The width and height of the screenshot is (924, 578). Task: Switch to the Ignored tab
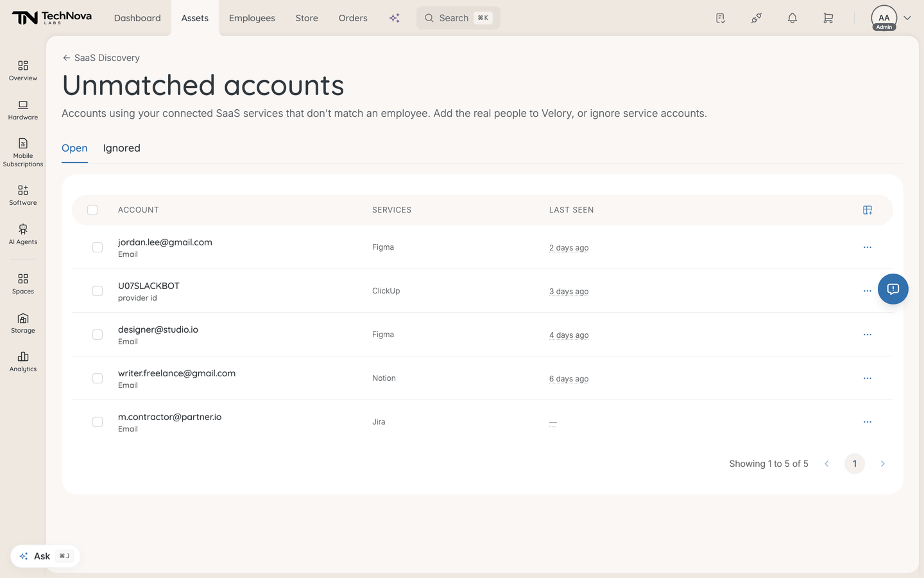[122, 148]
